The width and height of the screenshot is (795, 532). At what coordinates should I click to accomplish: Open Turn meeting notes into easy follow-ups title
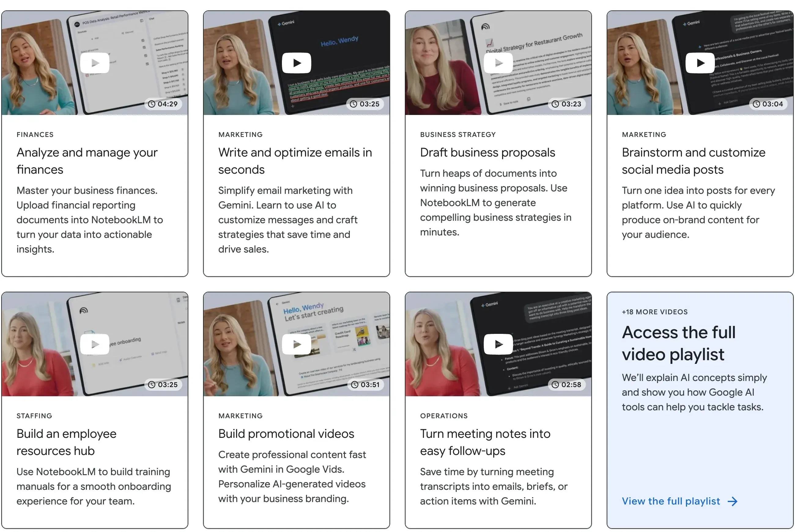485,442
